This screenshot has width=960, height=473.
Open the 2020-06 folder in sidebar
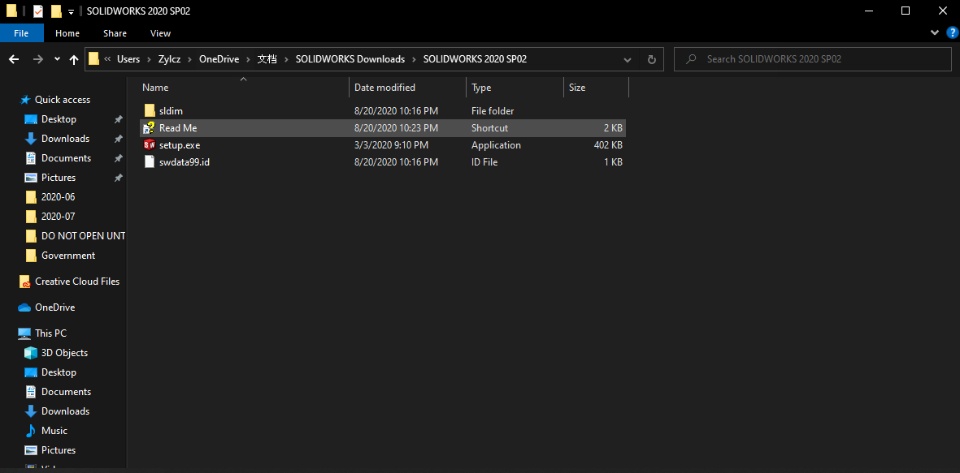[58, 197]
